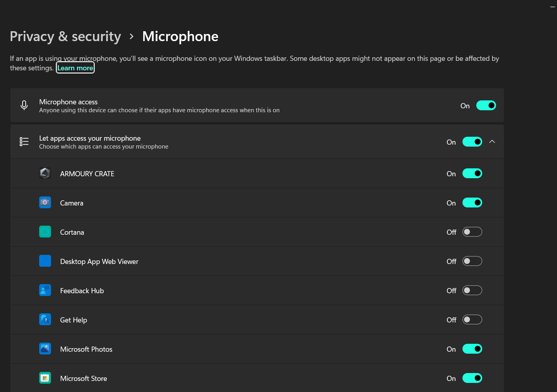Enable Feedback Hub microphone toggle
Viewport: 557px width, 392px height.
pyautogui.click(x=472, y=290)
